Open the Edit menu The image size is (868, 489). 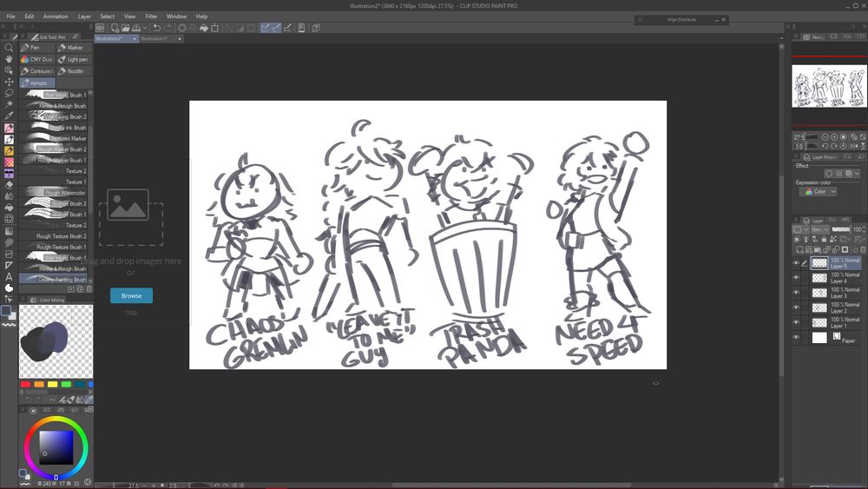click(x=30, y=16)
